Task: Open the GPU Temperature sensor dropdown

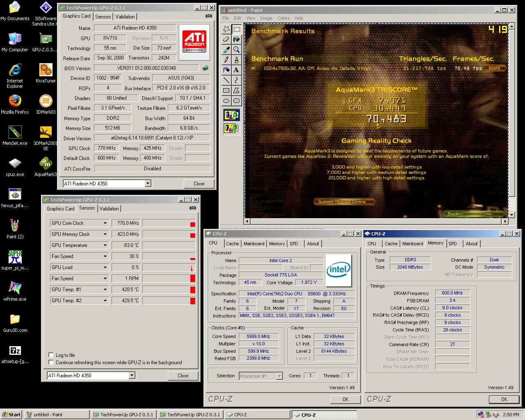Action: (x=105, y=245)
